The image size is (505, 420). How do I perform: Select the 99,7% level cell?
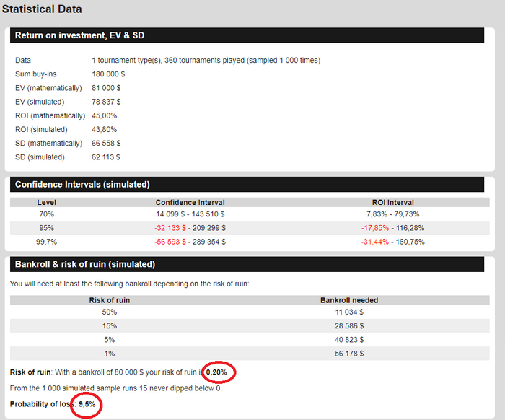[47, 242]
